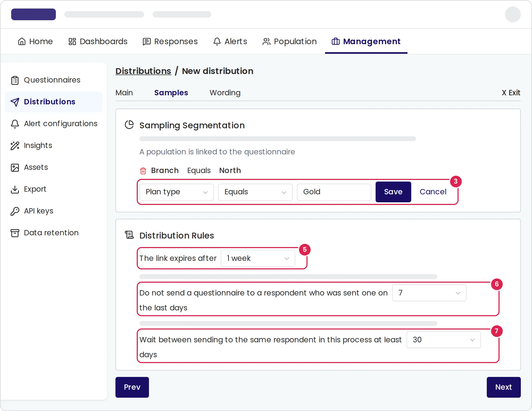Open the Plan type field dropdown

click(177, 192)
